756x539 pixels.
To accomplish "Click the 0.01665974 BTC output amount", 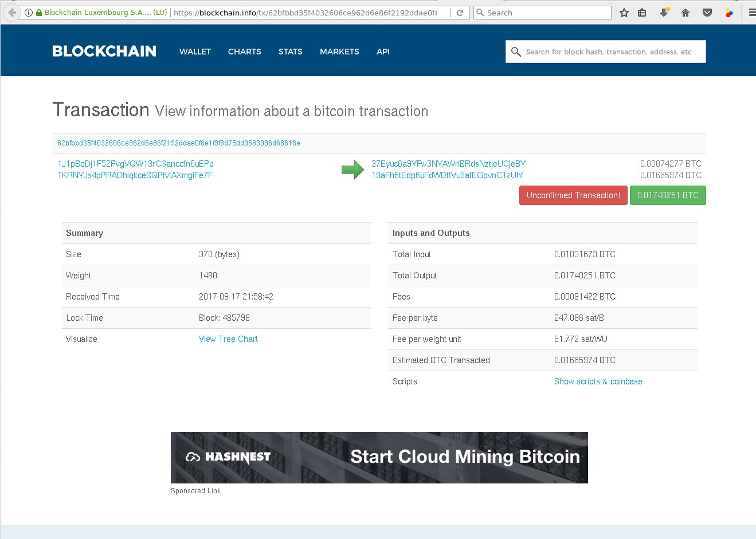I will pos(671,175).
